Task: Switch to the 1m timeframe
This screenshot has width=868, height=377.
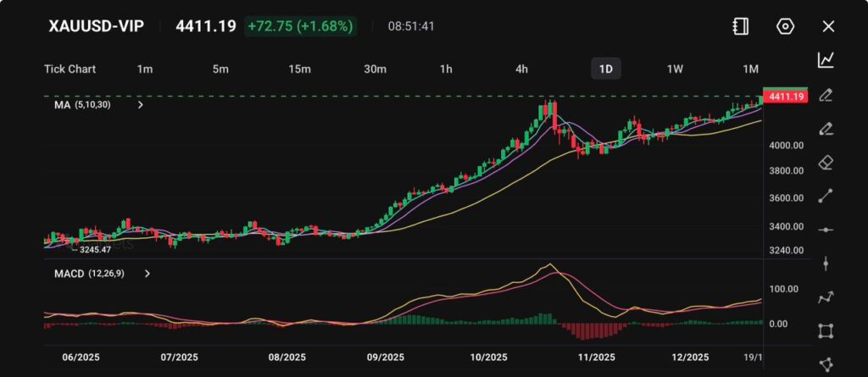Action: coord(145,69)
